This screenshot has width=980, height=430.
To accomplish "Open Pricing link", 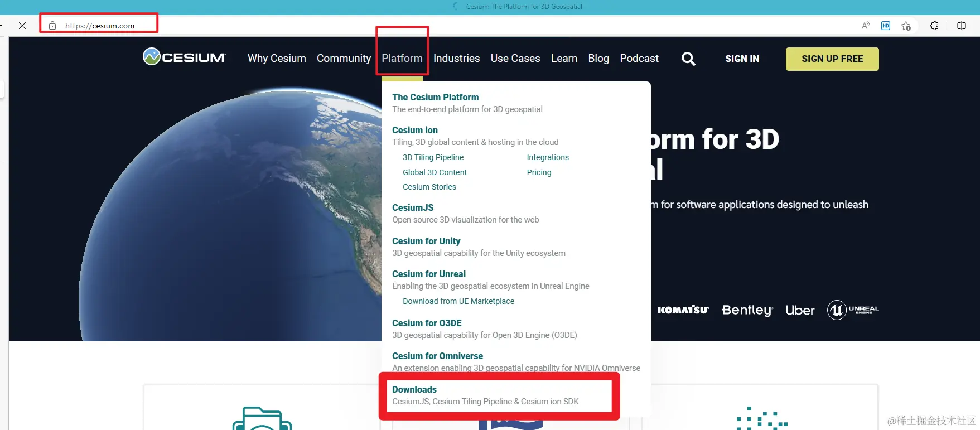I will [x=539, y=172].
